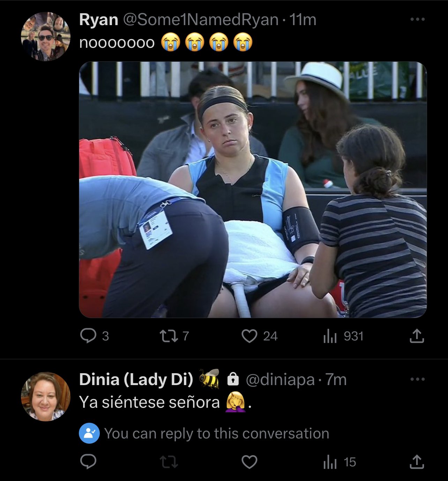The width and height of the screenshot is (448, 481).
Task: Reply to Ryan's tweet
Action: coord(89,336)
